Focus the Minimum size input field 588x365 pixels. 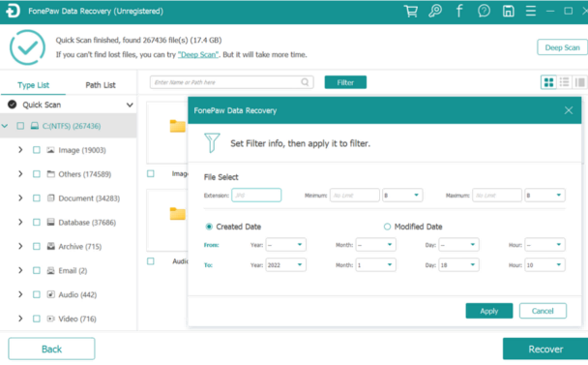click(355, 195)
